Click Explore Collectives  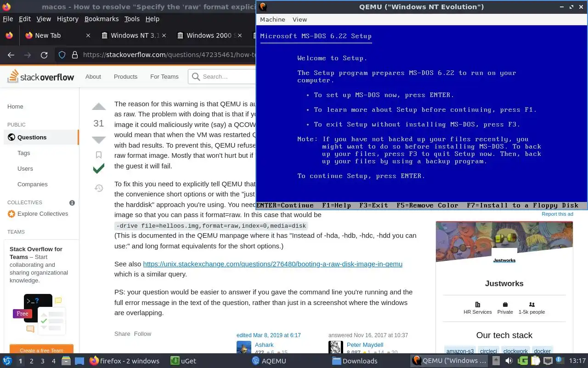coord(38,214)
